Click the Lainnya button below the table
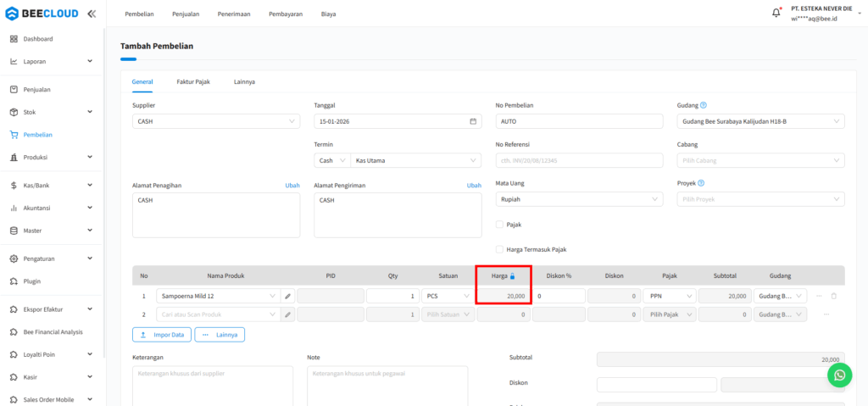868x406 pixels. pos(220,335)
